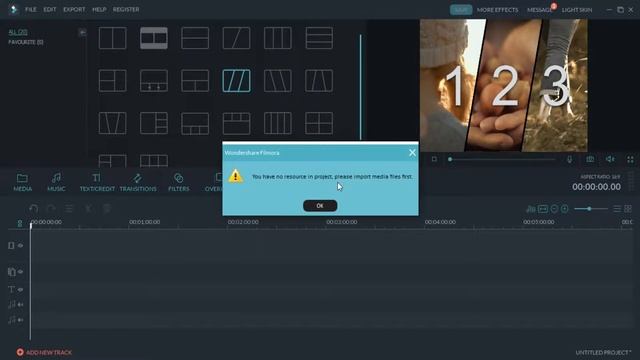Select the two horizontal panels split-screen layout
640x360 pixels.
pyautogui.click(x=195, y=38)
